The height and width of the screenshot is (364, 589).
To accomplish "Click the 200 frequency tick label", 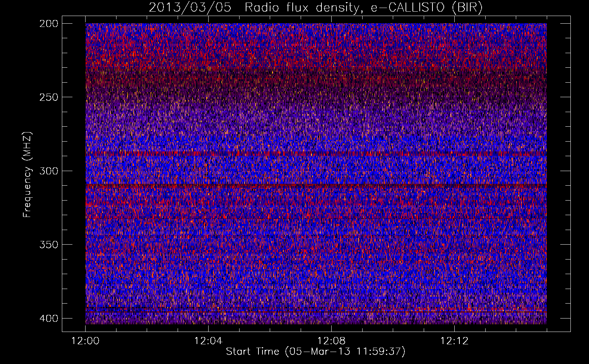I will click(49, 23).
